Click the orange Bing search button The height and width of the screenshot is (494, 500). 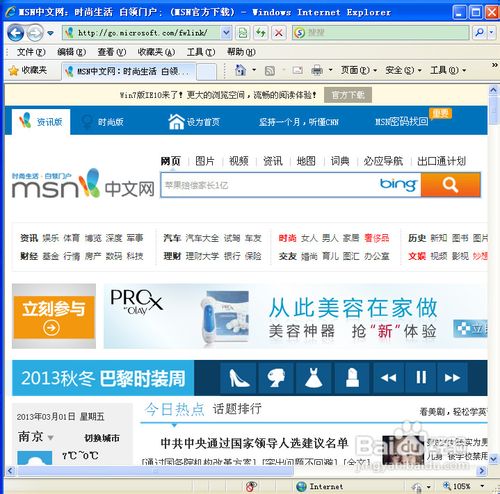point(451,185)
